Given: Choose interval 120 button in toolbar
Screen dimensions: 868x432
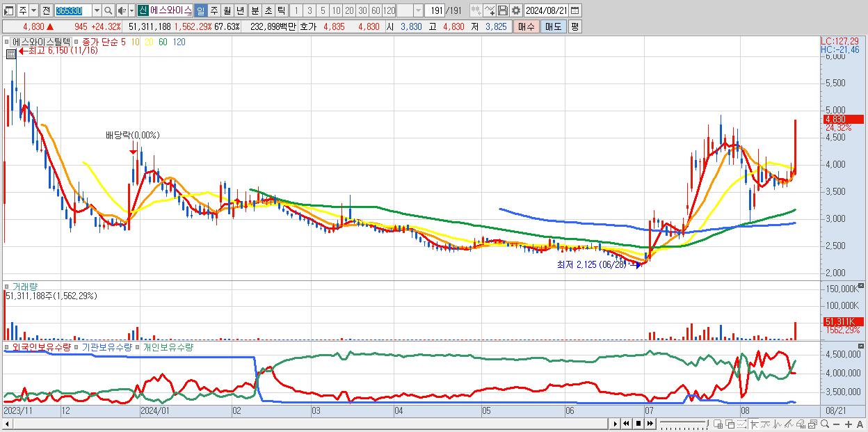Looking at the screenshot, I should (389, 10).
